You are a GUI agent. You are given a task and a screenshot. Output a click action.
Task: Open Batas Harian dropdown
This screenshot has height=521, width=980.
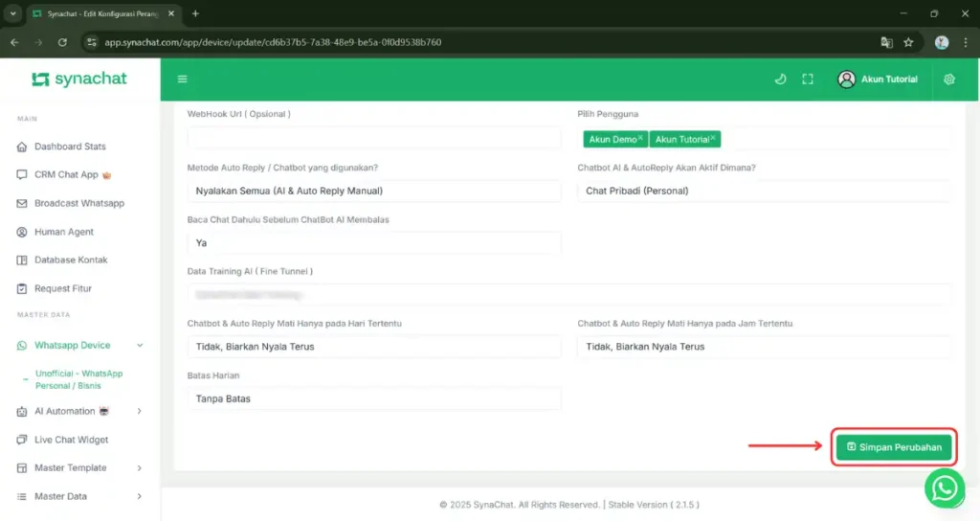tap(374, 398)
